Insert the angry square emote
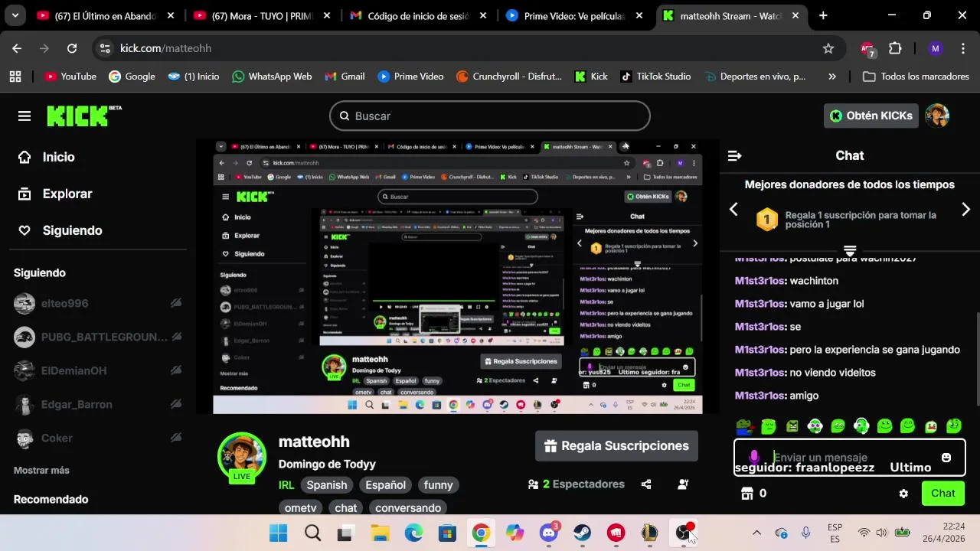980x551 pixels. click(x=792, y=425)
